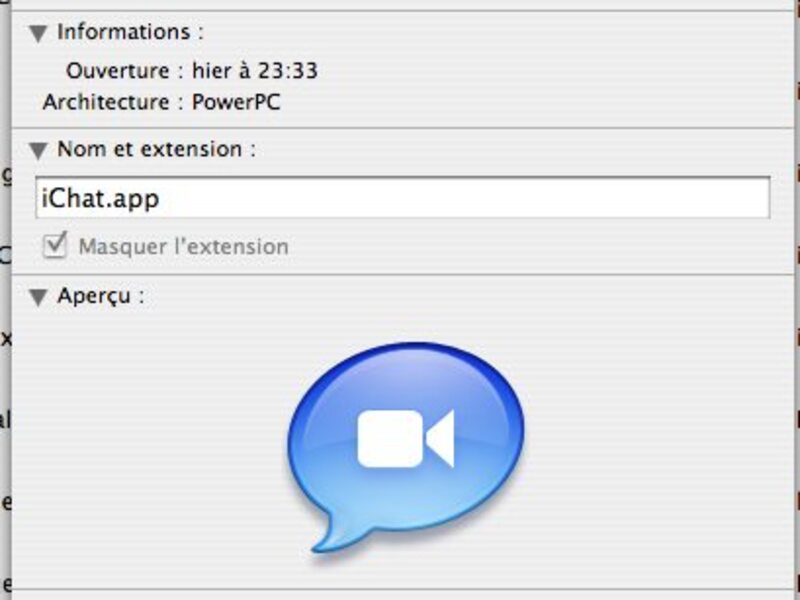Image resolution: width=800 pixels, height=600 pixels.
Task: Click the 'Nom et extension :' heading
Action: click(157, 149)
